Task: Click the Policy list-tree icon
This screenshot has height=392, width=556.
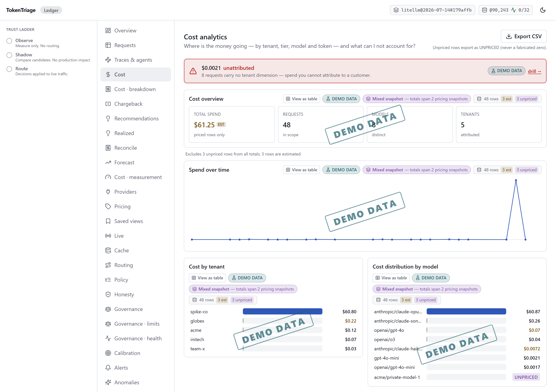Action: pyautogui.click(x=108, y=280)
